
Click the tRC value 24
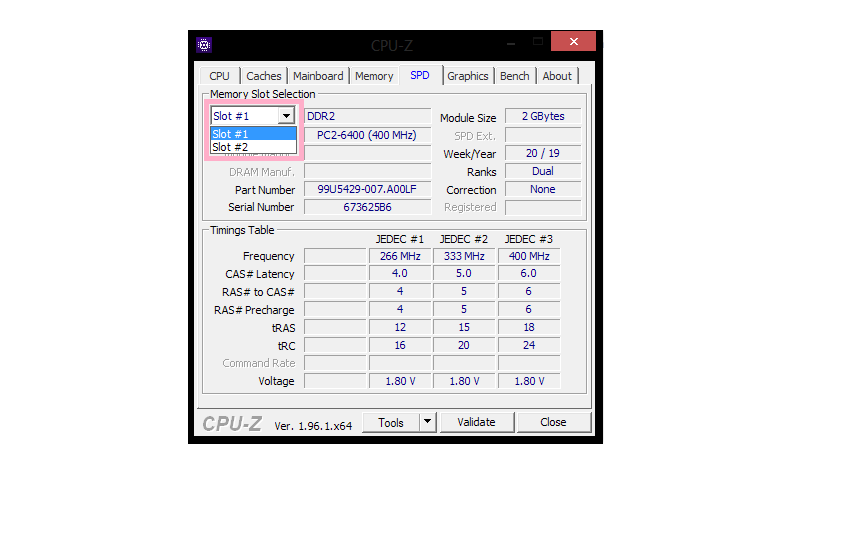(529, 345)
